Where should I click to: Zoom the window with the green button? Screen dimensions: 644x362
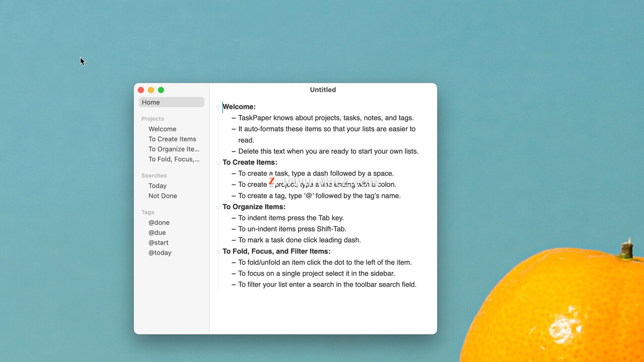[x=161, y=90]
